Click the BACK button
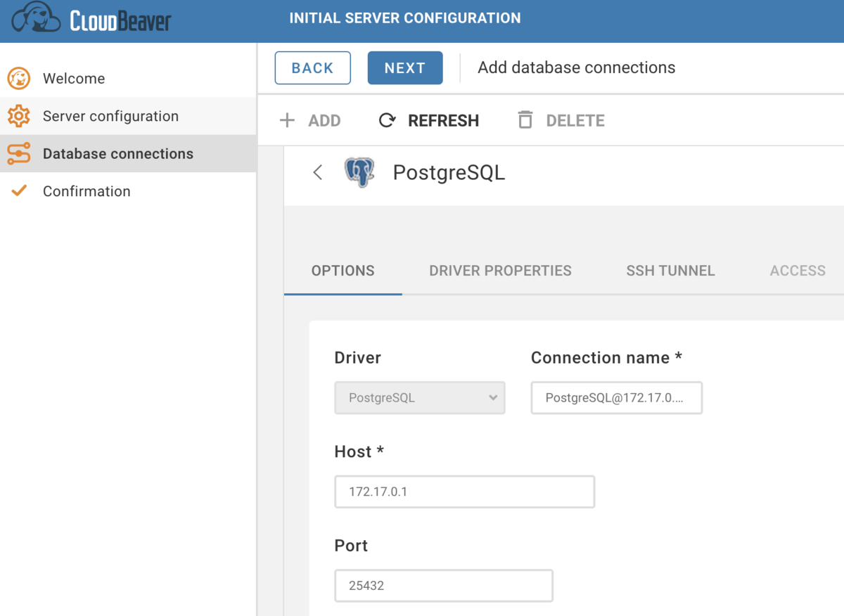Viewport: 844px width, 616px height. tap(313, 68)
